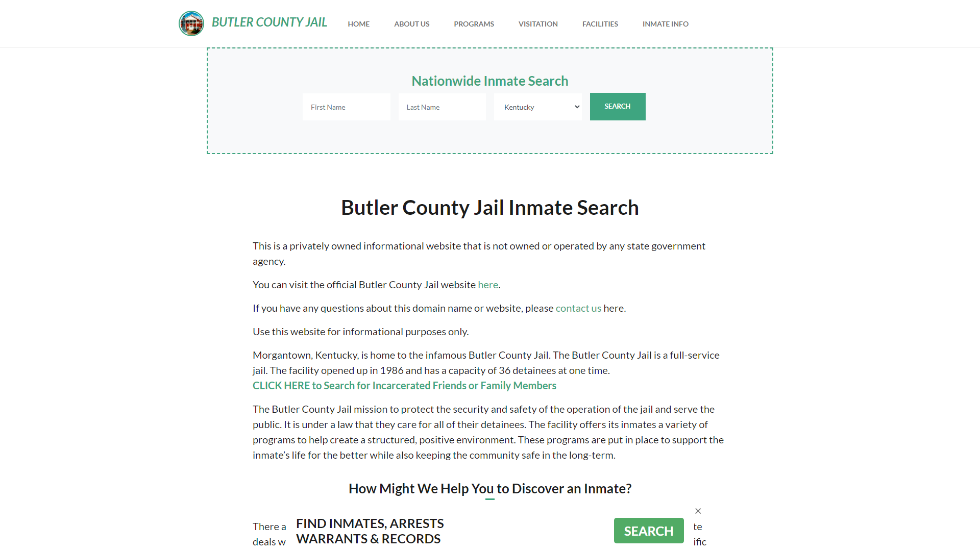Click the ABOUT US navigation icon

click(412, 23)
